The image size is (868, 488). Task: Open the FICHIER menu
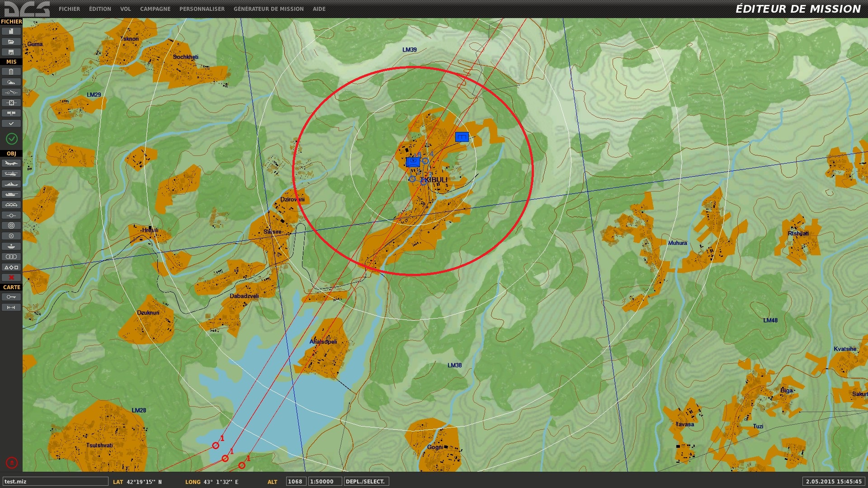[x=69, y=9]
